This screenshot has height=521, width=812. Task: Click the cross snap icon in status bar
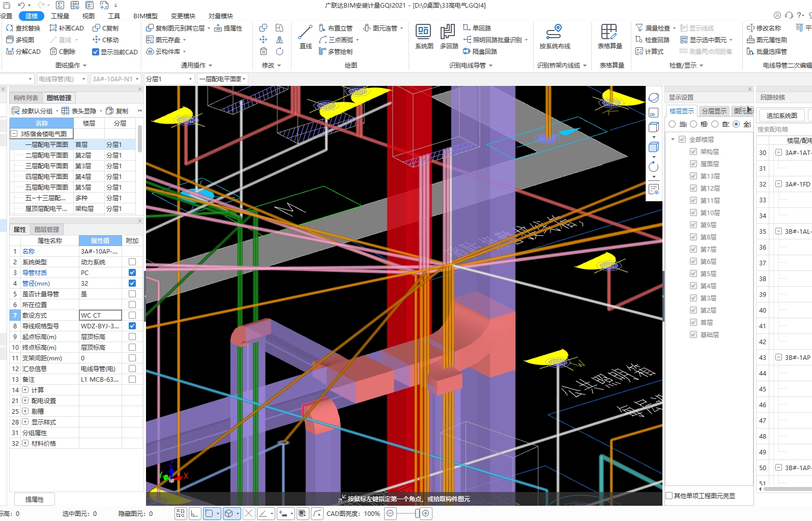249,513
